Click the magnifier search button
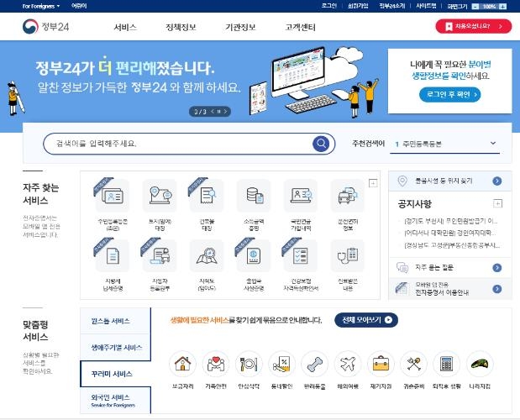520x420 pixels. [x=321, y=144]
